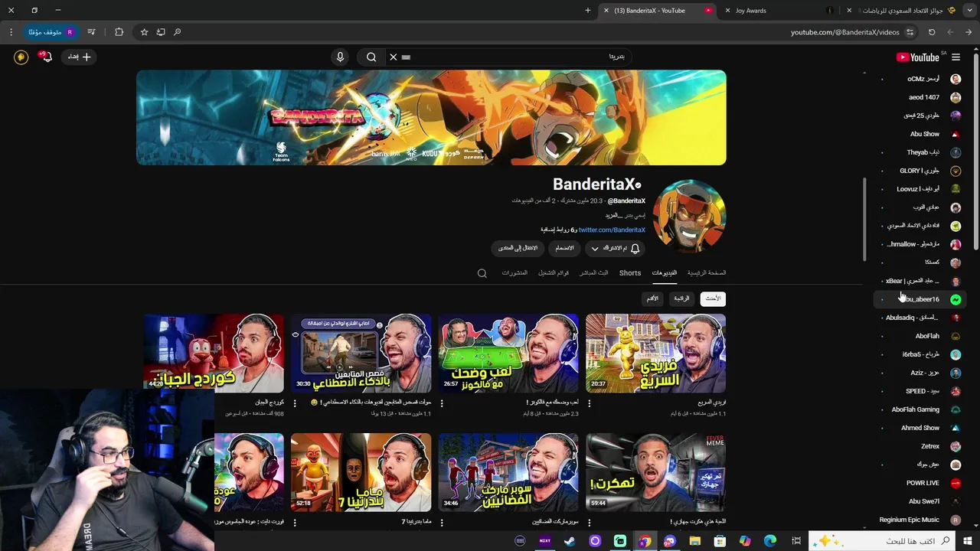The width and height of the screenshot is (980, 551).
Task: Clear the YouTube search box text
Action: 394,57
